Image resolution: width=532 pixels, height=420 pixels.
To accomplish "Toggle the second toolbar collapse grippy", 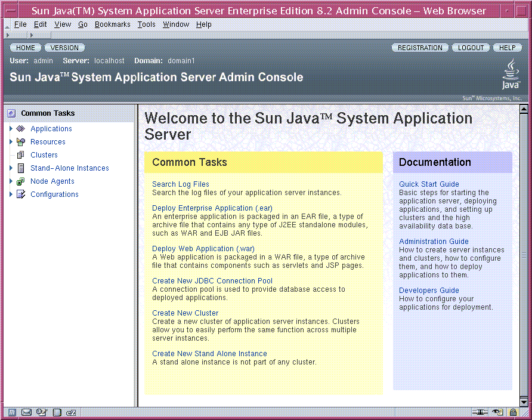I will pyautogui.click(x=32, y=35).
